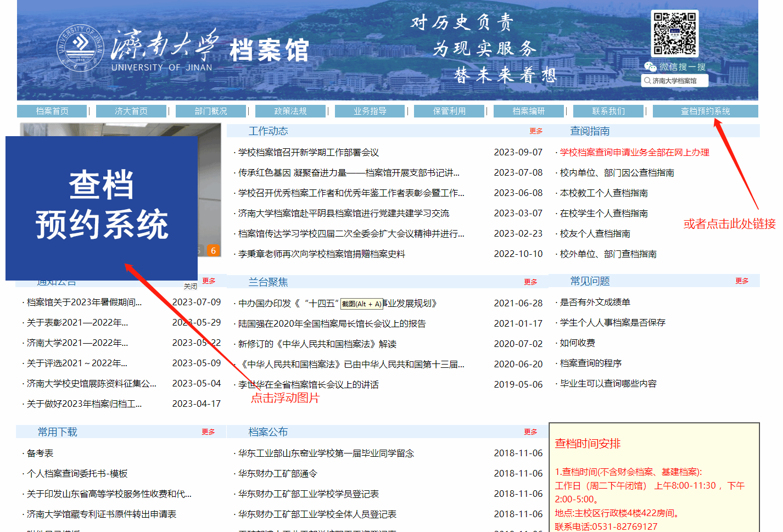Click 更多 next to 通知公告

pyautogui.click(x=209, y=281)
